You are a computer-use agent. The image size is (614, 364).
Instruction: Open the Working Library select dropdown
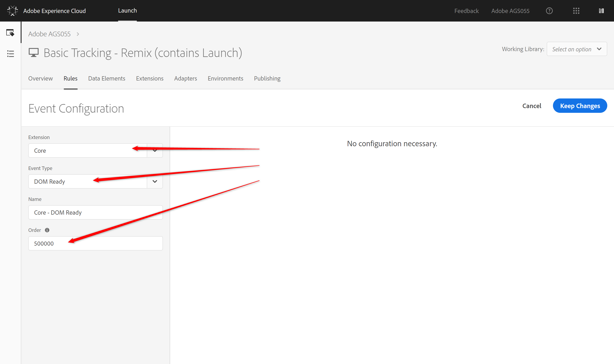pos(577,49)
